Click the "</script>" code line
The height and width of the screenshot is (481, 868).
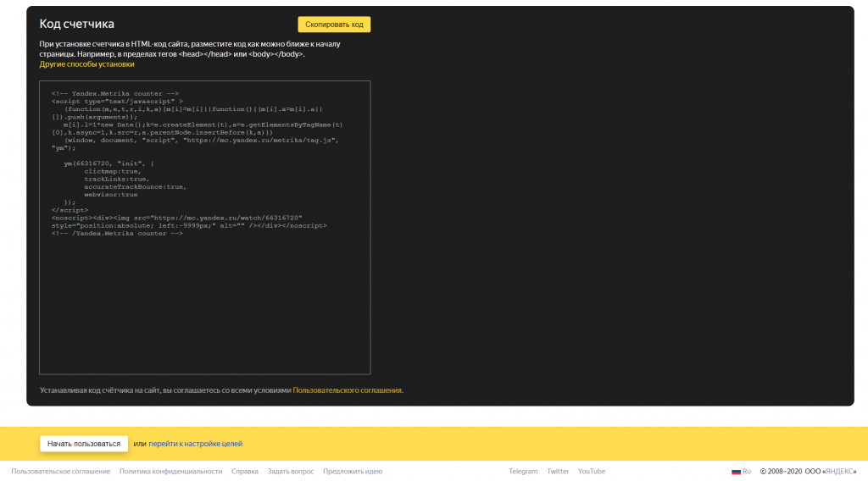pos(70,210)
